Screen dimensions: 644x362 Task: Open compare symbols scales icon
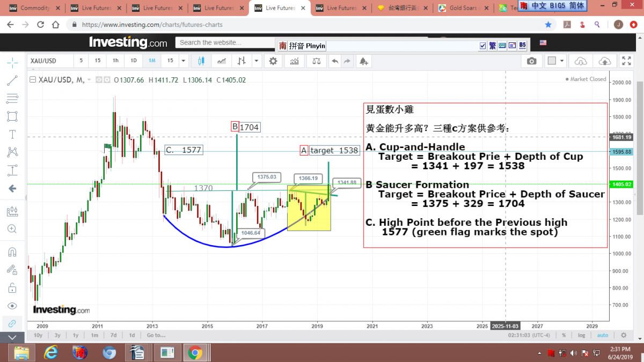pos(317,61)
